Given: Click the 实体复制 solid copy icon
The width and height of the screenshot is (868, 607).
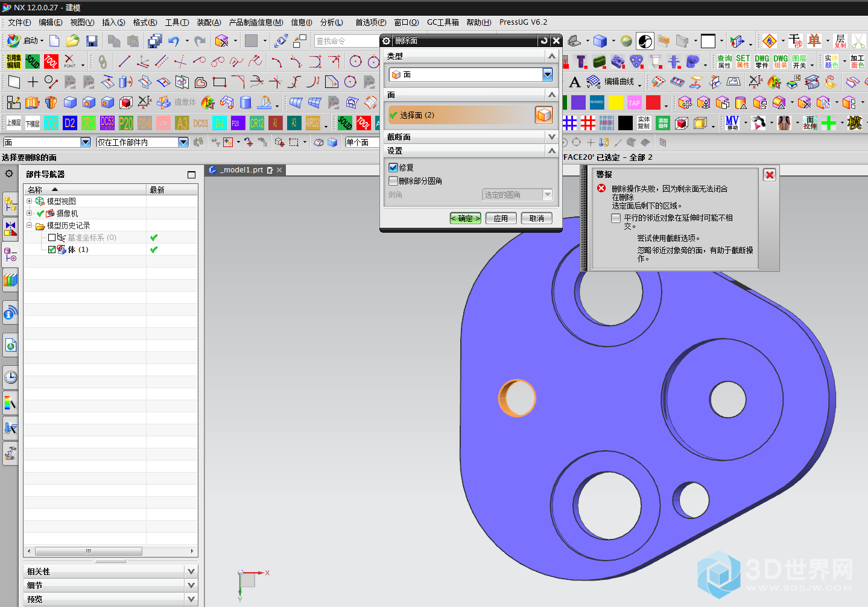Looking at the screenshot, I should 644,123.
